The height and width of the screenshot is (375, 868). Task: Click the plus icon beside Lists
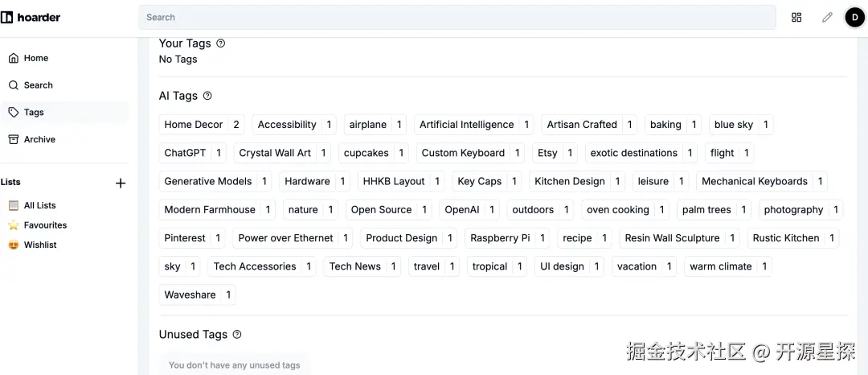click(121, 183)
